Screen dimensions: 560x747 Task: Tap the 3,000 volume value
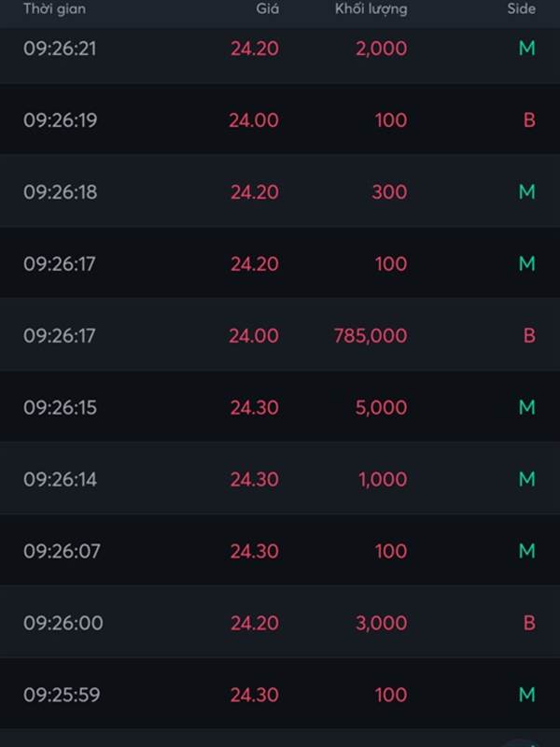pyautogui.click(x=382, y=623)
